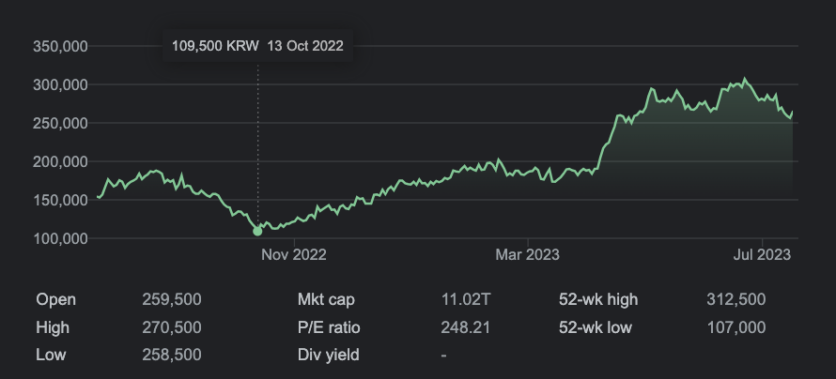Click the Div yield label
Viewport: 836px width, 379px height.
328,355
